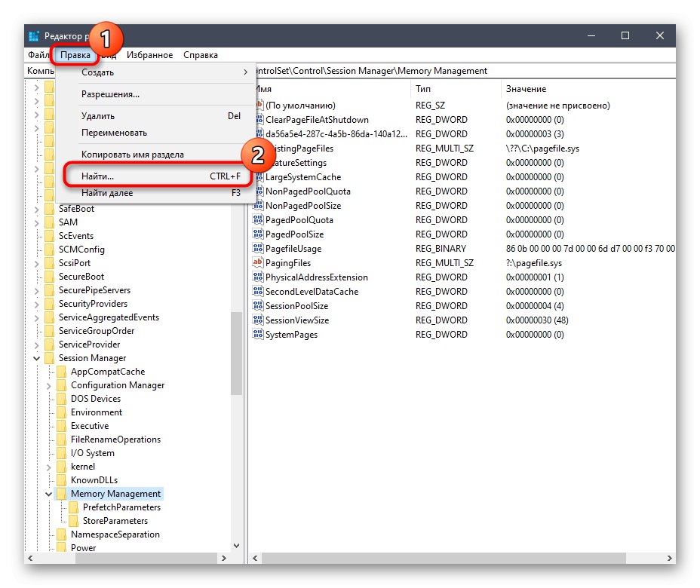Screen dimensions: 700x588
Task: Click the folder icon of Memory Management
Action: [63, 493]
